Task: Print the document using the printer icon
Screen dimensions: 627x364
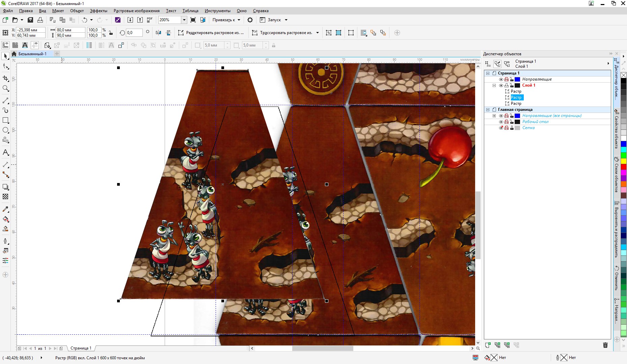Action: click(x=40, y=20)
